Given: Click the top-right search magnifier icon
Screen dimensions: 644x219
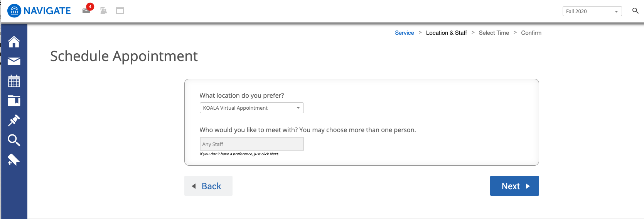Looking at the screenshot, I should 635,11.
